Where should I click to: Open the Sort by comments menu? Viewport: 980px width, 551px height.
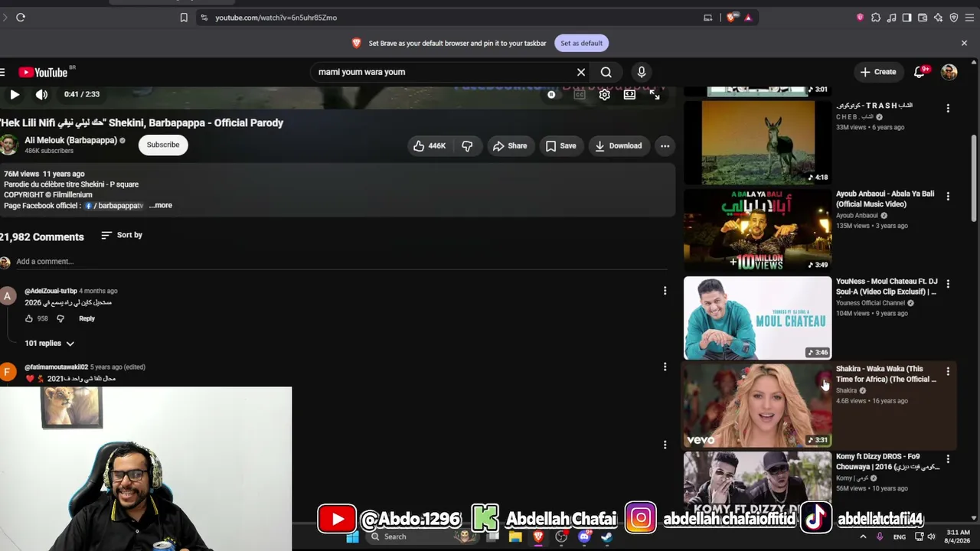coord(122,235)
